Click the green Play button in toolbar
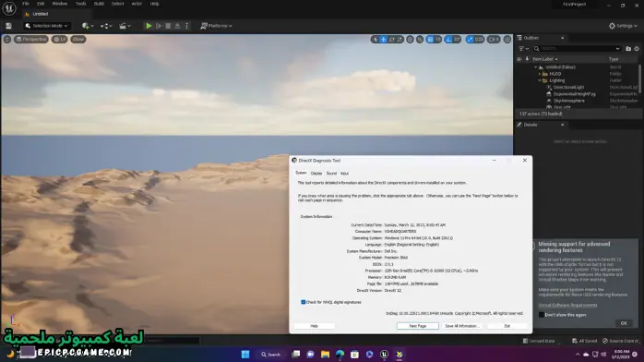The height and width of the screenshot is (362, 644). pyautogui.click(x=149, y=26)
